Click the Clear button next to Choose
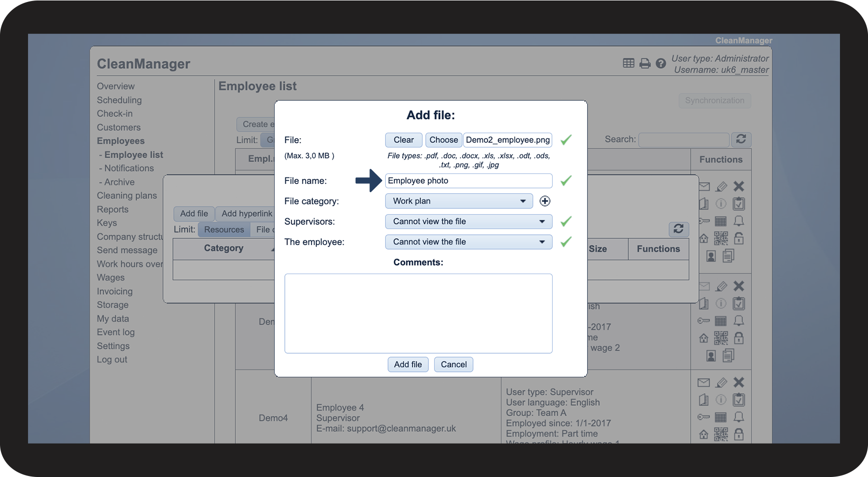This screenshot has width=868, height=477. pos(403,140)
